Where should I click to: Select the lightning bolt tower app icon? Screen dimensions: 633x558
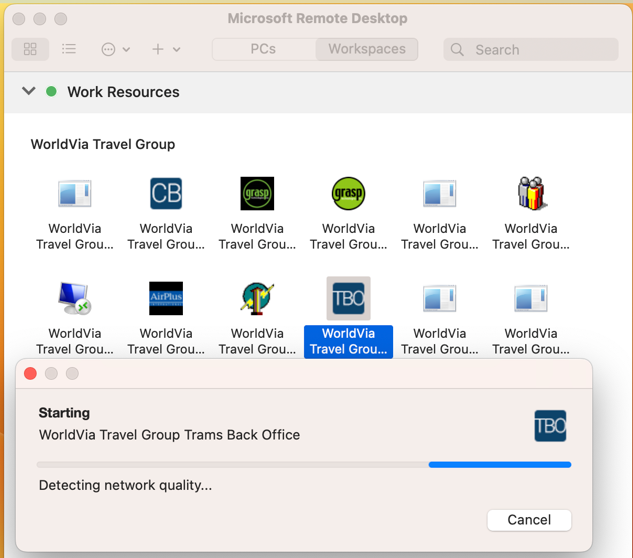point(257,298)
